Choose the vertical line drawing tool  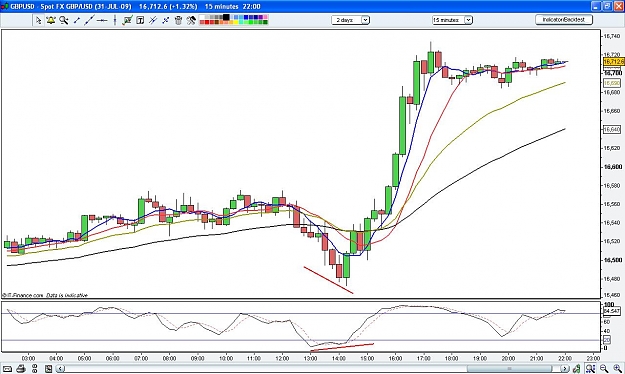point(115,20)
